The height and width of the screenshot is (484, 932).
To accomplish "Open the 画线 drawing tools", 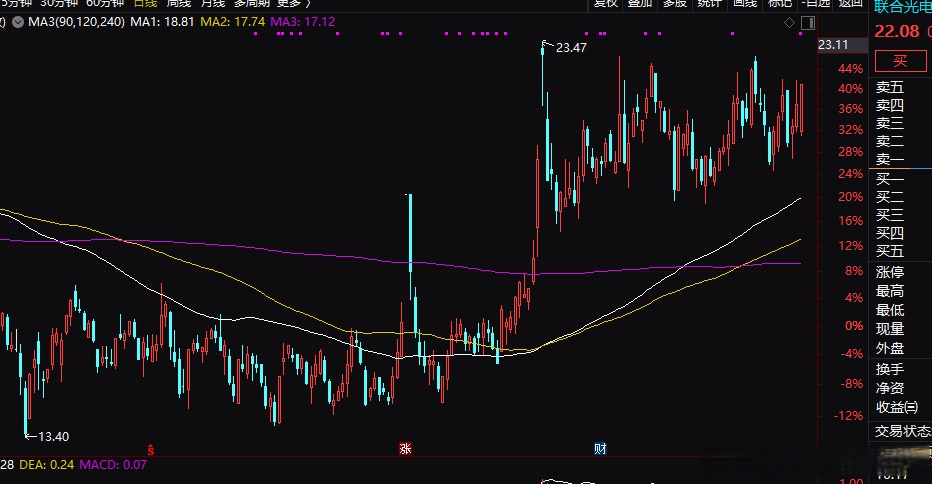I will pos(744,3).
